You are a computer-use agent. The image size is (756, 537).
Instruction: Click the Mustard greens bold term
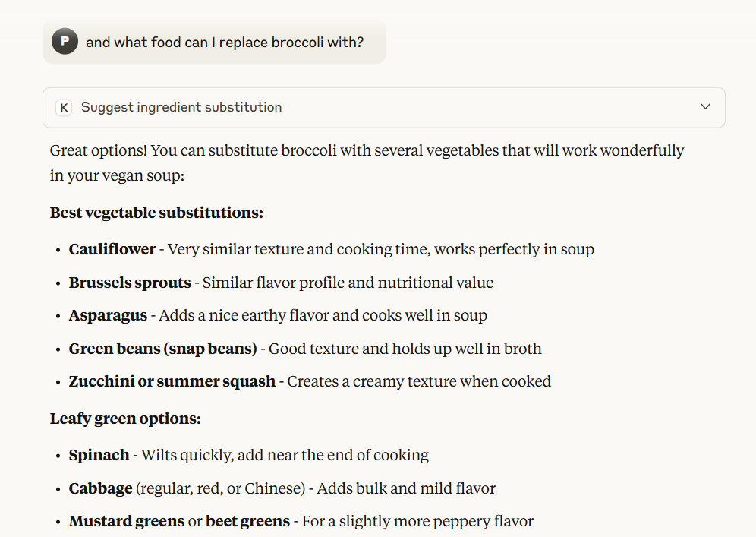pos(126,521)
